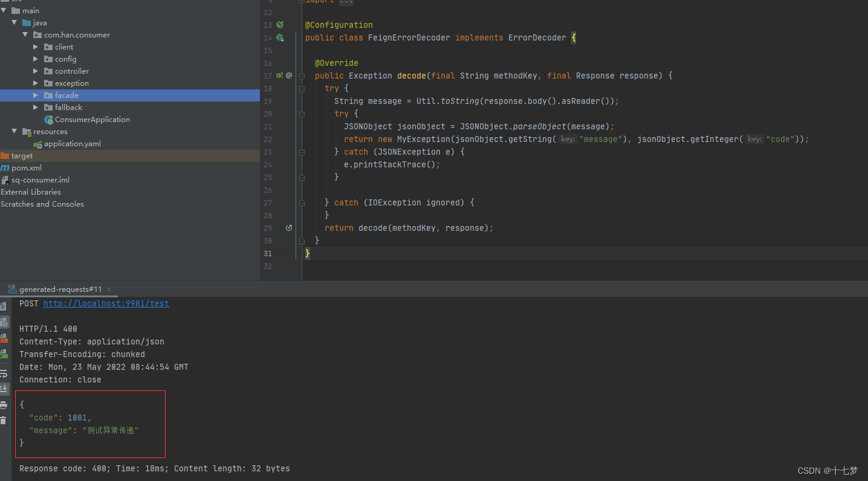
Task: Select the fallback package row
Action: click(x=130, y=108)
